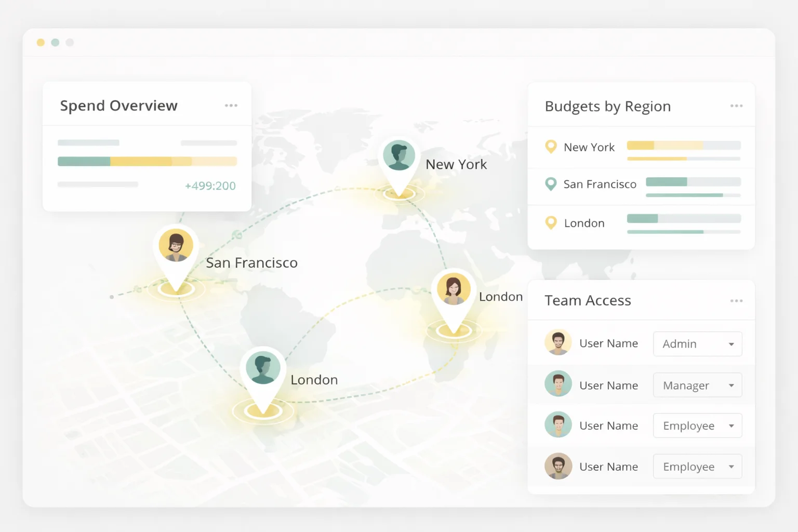Viewport: 798px width, 532px height.
Task: Click the San Francisco pin in Budgets by Region
Action: [x=551, y=184]
